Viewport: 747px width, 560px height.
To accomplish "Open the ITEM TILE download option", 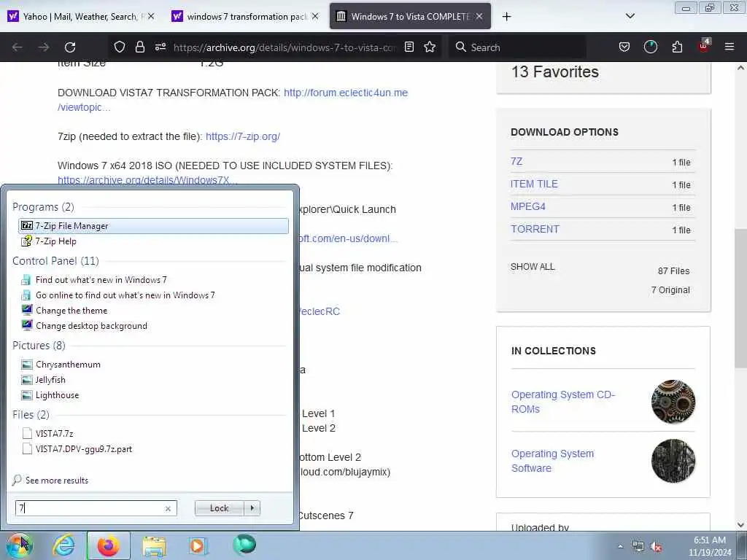I will point(534,184).
